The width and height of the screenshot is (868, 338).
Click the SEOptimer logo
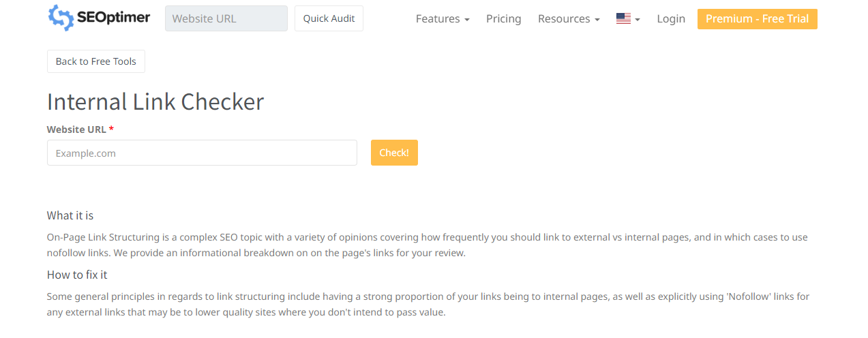pos(99,18)
